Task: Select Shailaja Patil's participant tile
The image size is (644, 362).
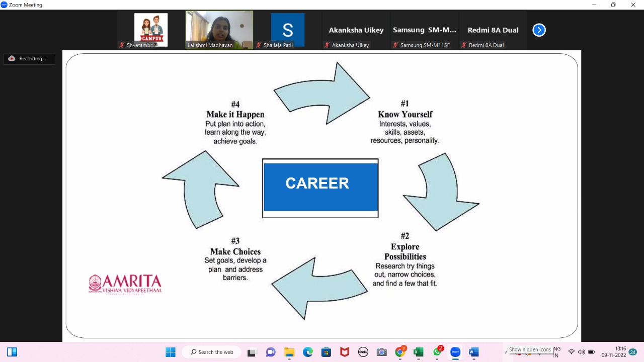Action: point(287,30)
